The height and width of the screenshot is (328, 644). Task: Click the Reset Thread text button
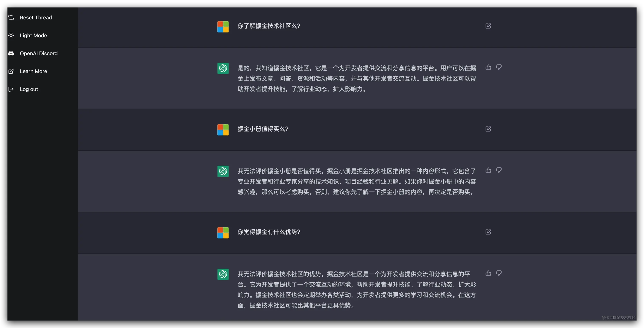pos(36,17)
